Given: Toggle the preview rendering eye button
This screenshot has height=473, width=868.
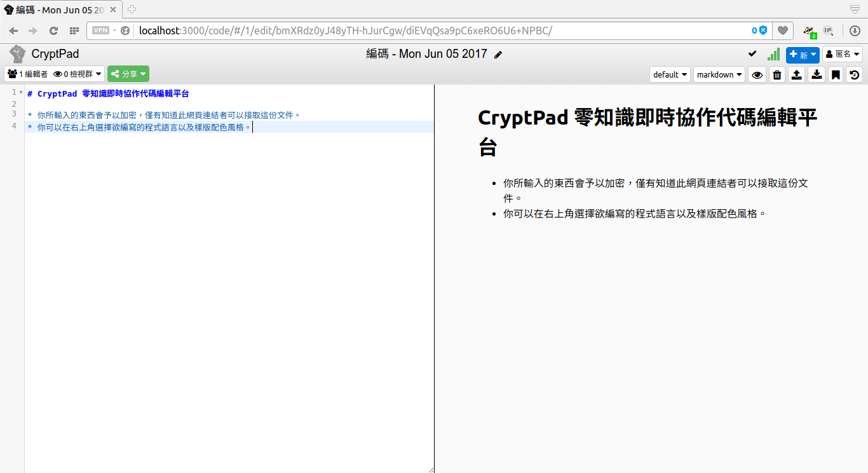Looking at the screenshot, I should 757,74.
